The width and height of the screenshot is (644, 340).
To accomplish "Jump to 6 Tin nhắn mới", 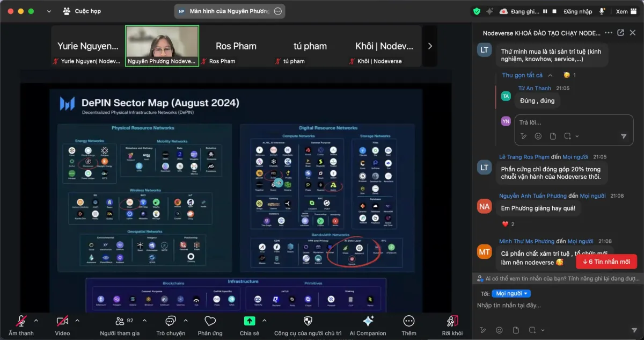I will click(x=606, y=262).
